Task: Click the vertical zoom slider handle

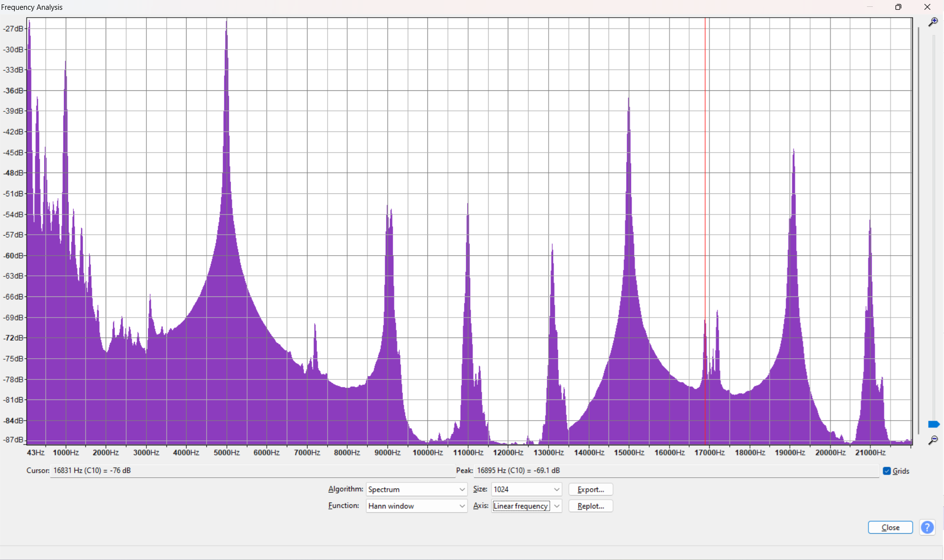Action: coord(934,424)
